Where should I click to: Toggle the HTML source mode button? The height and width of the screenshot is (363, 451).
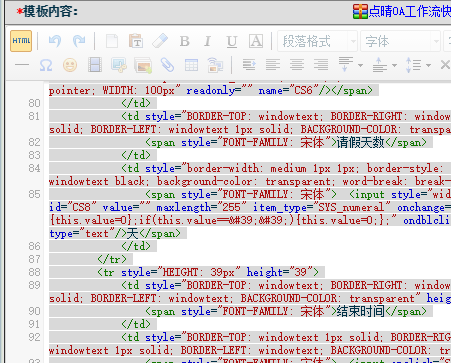[x=21, y=41]
